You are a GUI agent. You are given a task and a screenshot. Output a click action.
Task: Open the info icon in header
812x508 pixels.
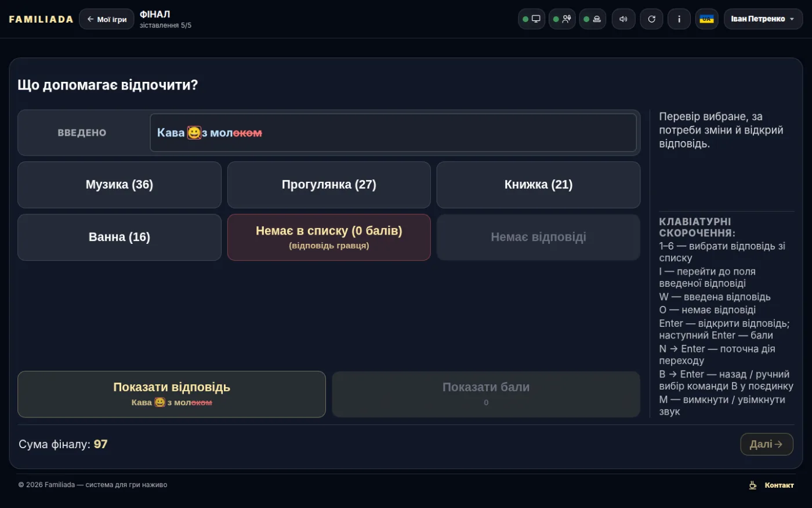679,19
